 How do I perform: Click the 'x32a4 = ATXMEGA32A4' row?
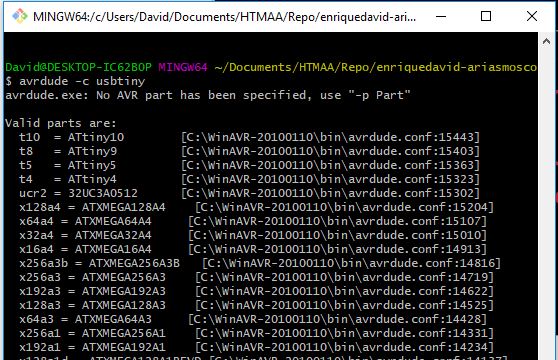click(253, 235)
